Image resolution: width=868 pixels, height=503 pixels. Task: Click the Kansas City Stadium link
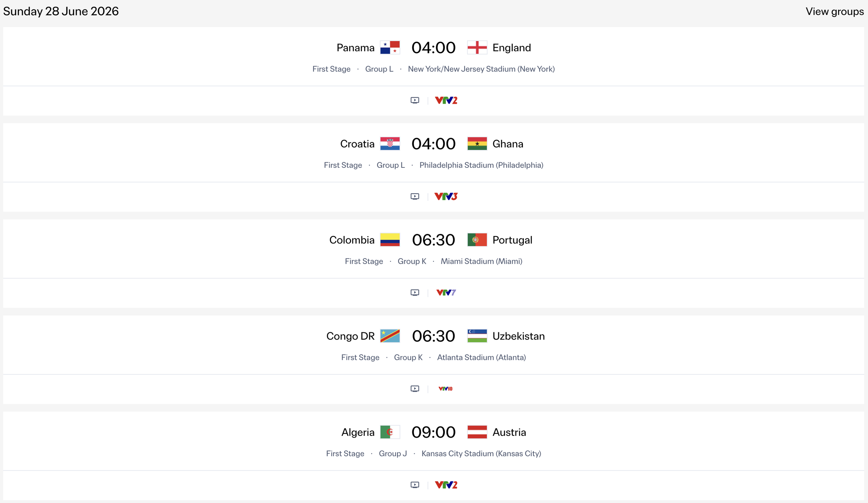pyautogui.click(x=481, y=454)
